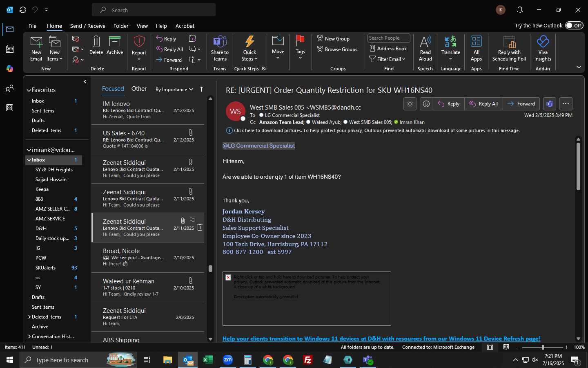The height and width of the screenshot is (368, 588).
Task: Click the Address Book button
Action: (388, 48)
